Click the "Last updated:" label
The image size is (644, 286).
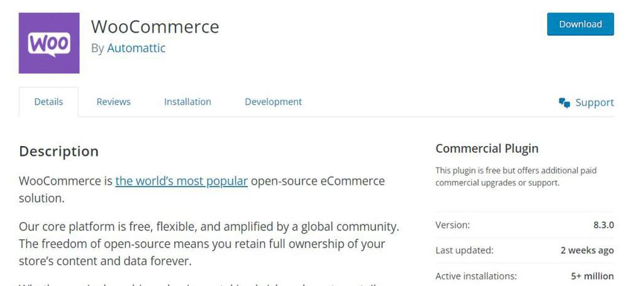pos(464,250)
